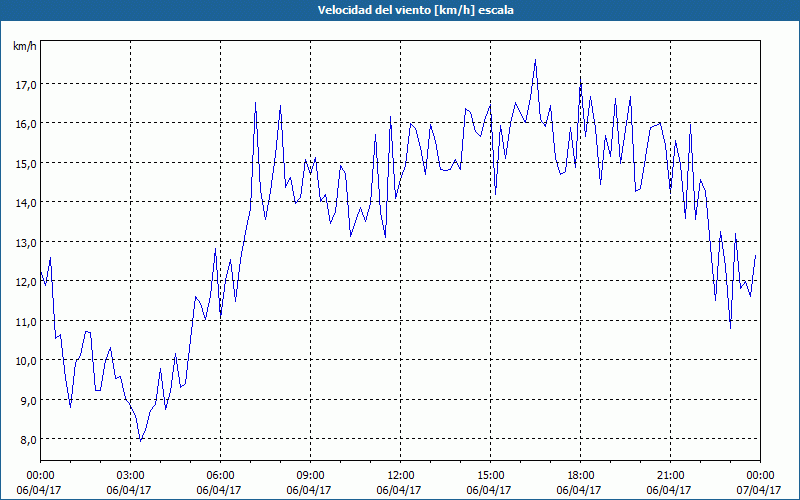The image size is (800, 500).
Task: Select the '8,0' y-axis label
Action: (28, 440)
